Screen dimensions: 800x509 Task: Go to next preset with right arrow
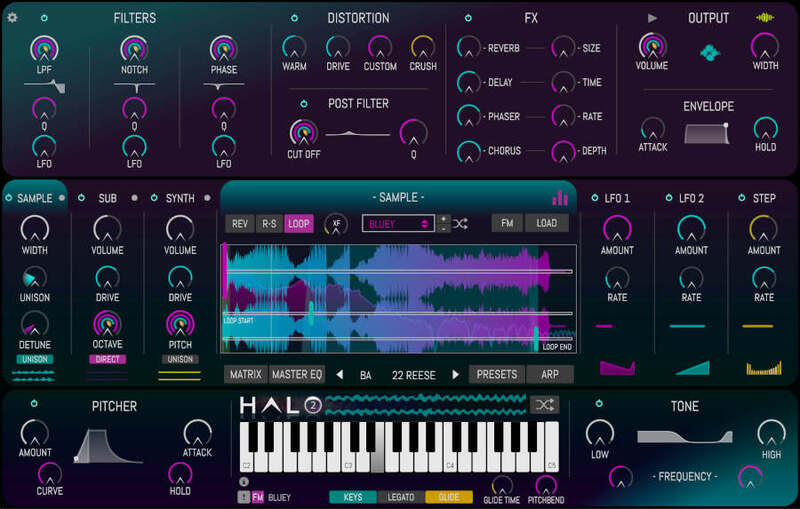tap(456, 375)
